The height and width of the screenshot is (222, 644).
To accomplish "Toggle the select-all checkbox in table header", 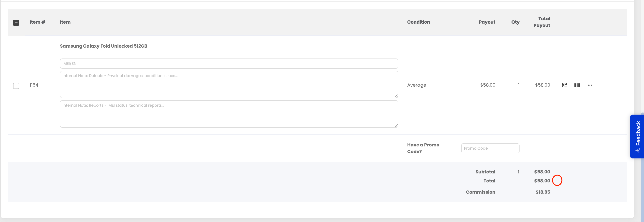I will (16, 23).
